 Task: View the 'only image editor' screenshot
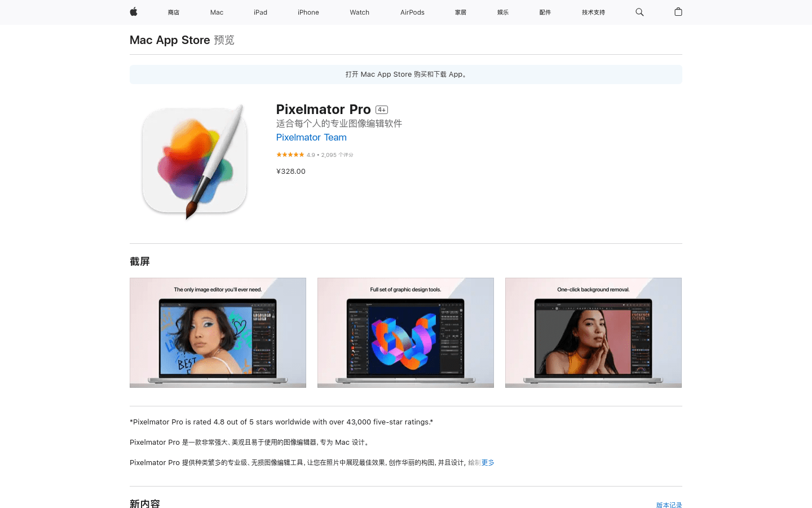[x=218, y=332]
